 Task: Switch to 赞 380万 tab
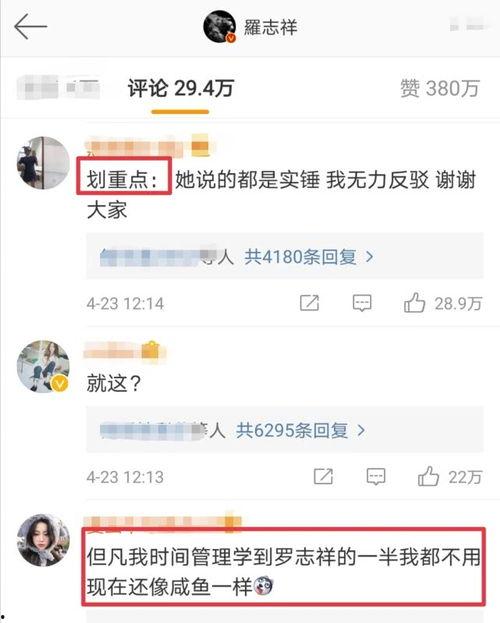click(440, 88)
